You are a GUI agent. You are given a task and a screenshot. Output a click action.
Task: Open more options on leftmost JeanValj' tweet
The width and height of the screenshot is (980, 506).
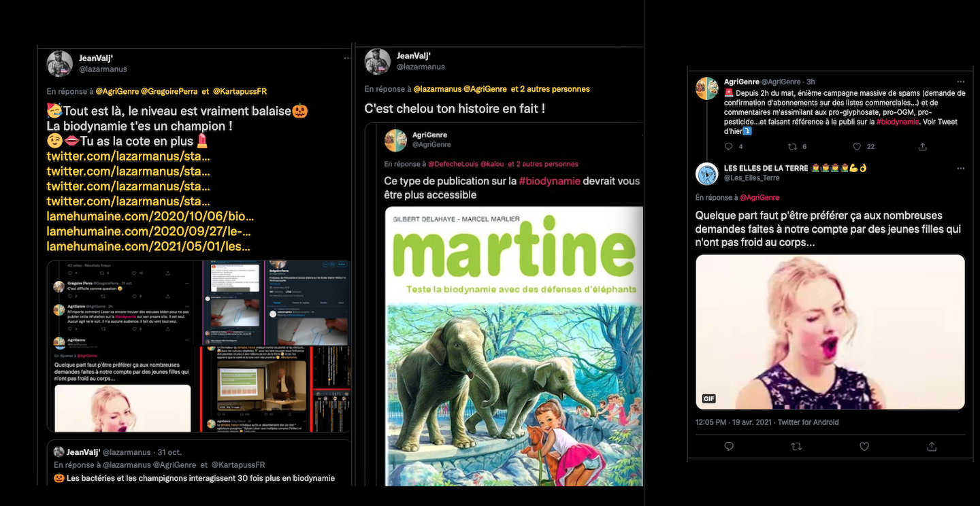347,58
